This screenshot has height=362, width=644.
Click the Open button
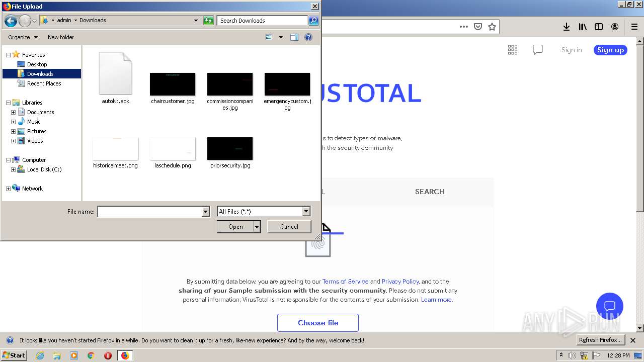pyautogui.click(x=235, y=227)
